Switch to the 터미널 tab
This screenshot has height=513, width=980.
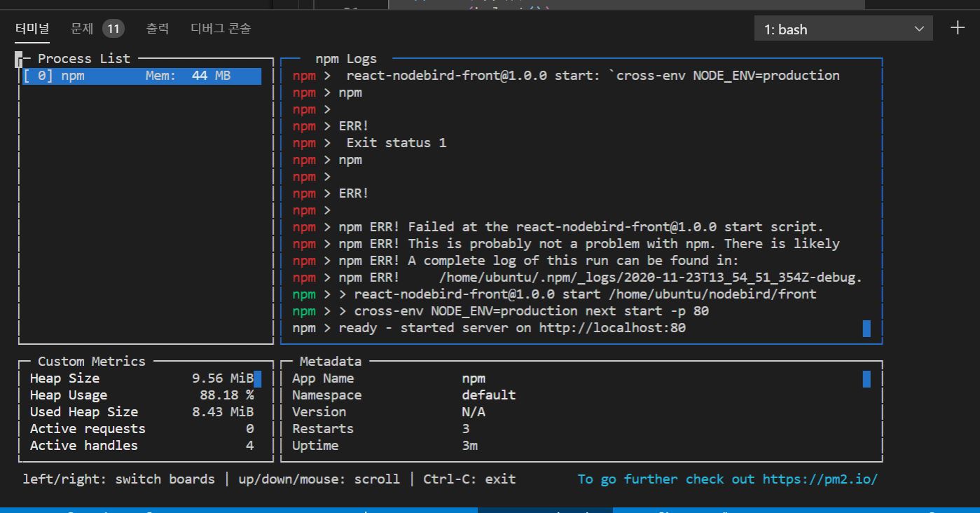(x=32, y=29)
